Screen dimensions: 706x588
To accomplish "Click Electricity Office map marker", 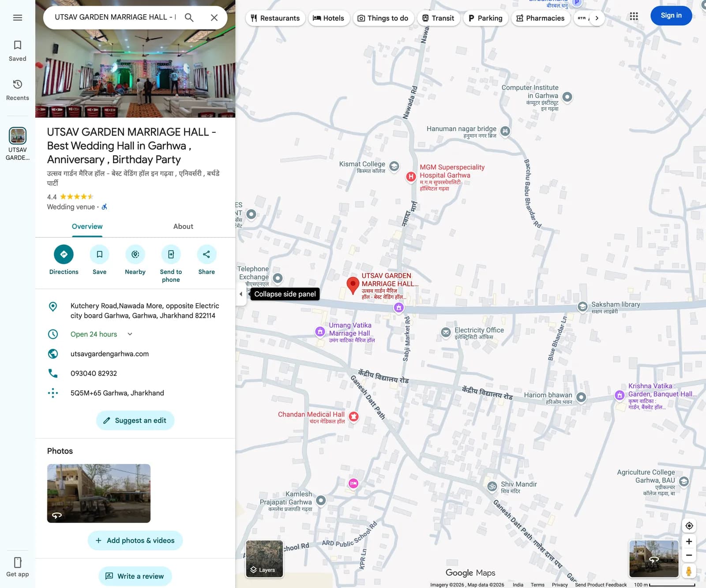I will click(446, 332).
